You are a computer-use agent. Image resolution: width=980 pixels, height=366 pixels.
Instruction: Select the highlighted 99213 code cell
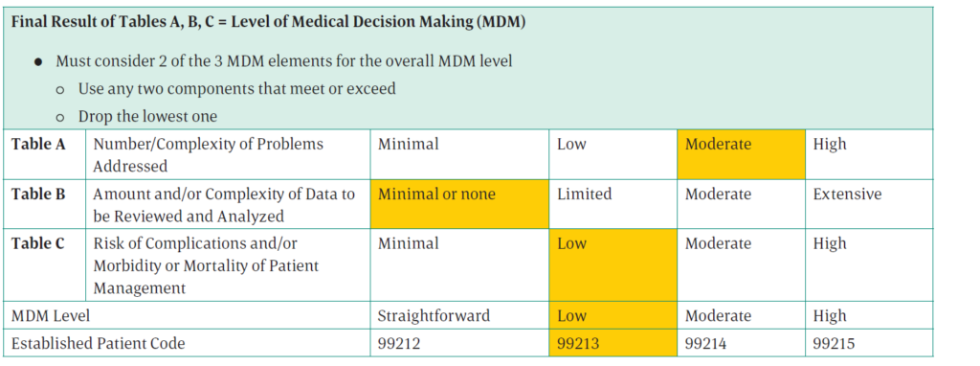pyautogui.click(x=613, y=344)
